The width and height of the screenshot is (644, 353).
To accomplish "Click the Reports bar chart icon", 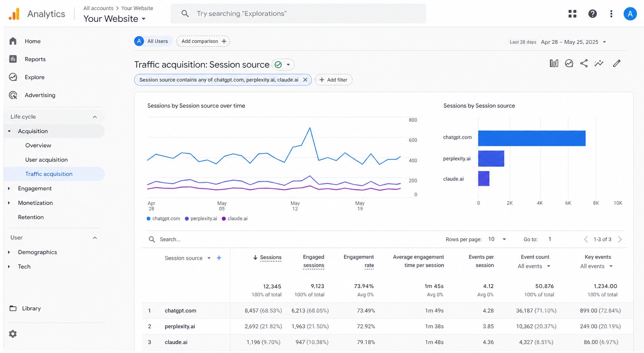I will point(13,59).
